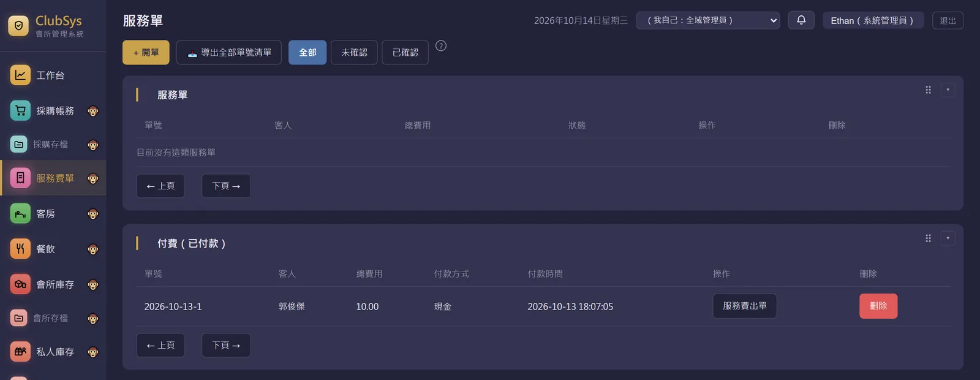Click order number 2026-10-13-1
980x380 pixels.
point(173,306)
